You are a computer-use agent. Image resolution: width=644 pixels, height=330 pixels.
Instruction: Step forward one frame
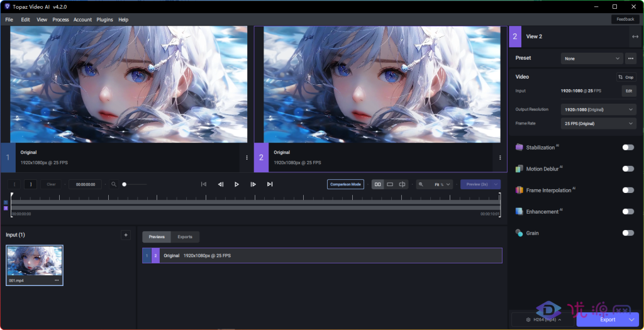[253, 184]
